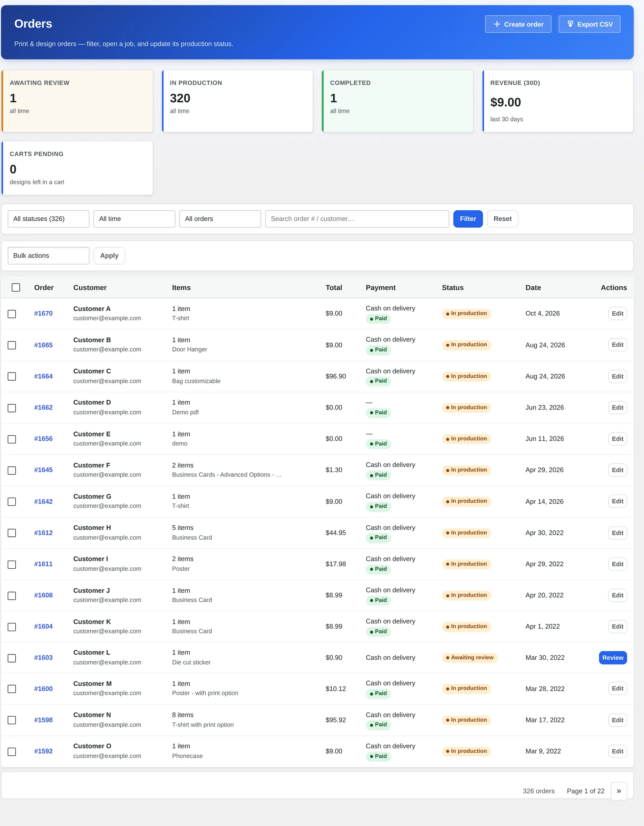
Task: Click the Customer K name
Action: [x=92, y=622]
